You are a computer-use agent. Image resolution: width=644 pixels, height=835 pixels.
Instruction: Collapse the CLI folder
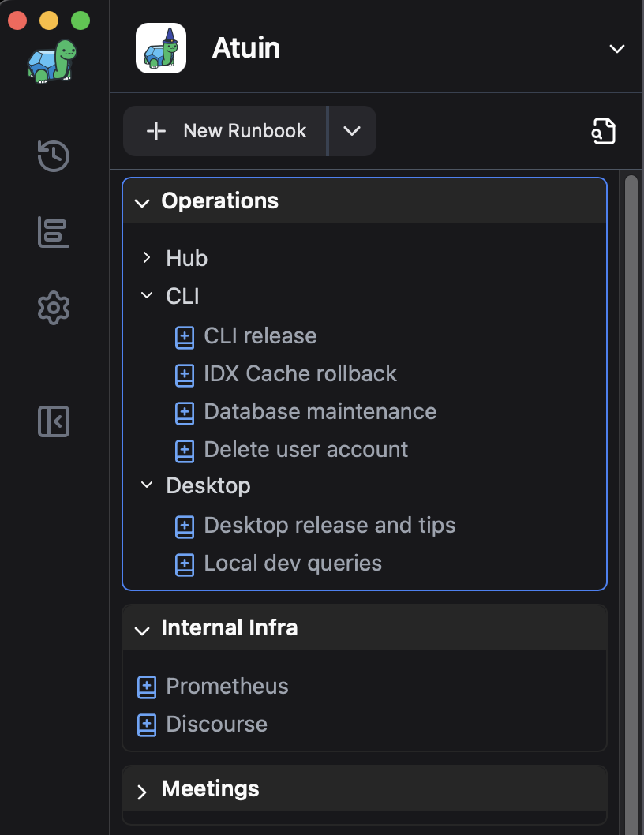click(x=147, y=296)
